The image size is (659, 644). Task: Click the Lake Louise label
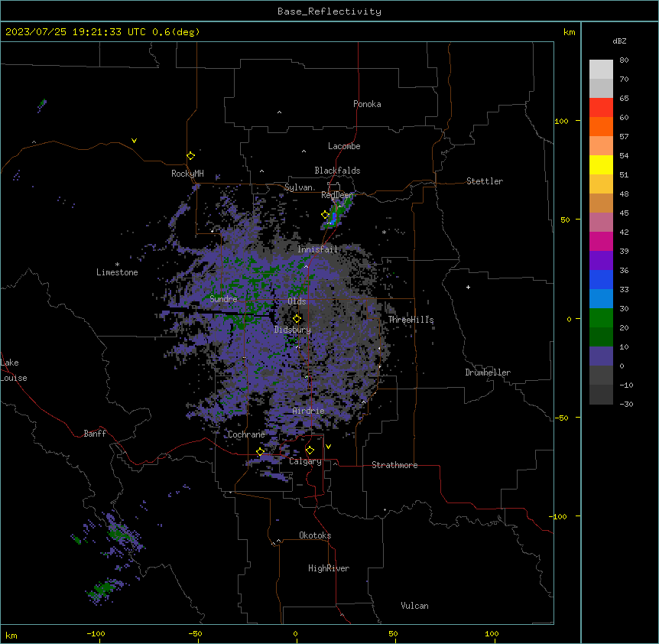14,370
